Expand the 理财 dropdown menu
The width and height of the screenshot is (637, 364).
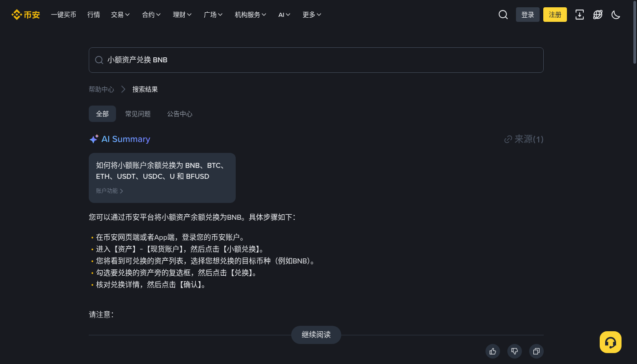[x=182, y=15]
